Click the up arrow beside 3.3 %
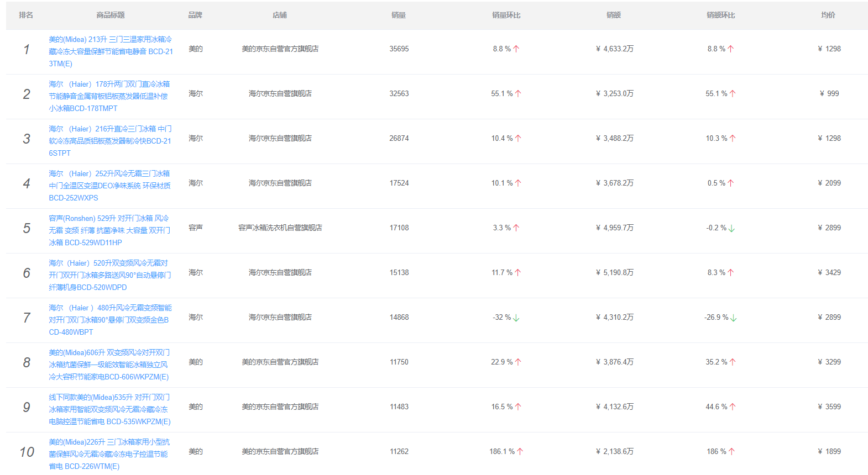The height and width of the screenshot is (475, 868). point(516,228)
